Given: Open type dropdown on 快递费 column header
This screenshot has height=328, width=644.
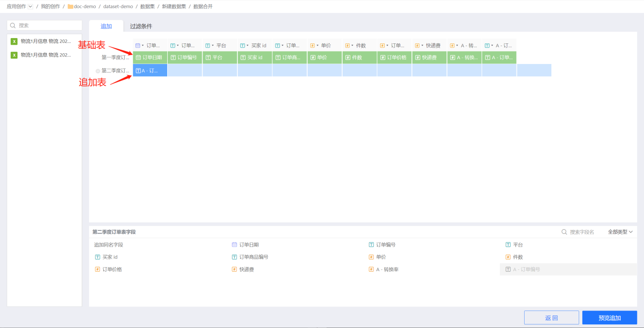Looking at the screenshot, I should [x=422, y=46].
